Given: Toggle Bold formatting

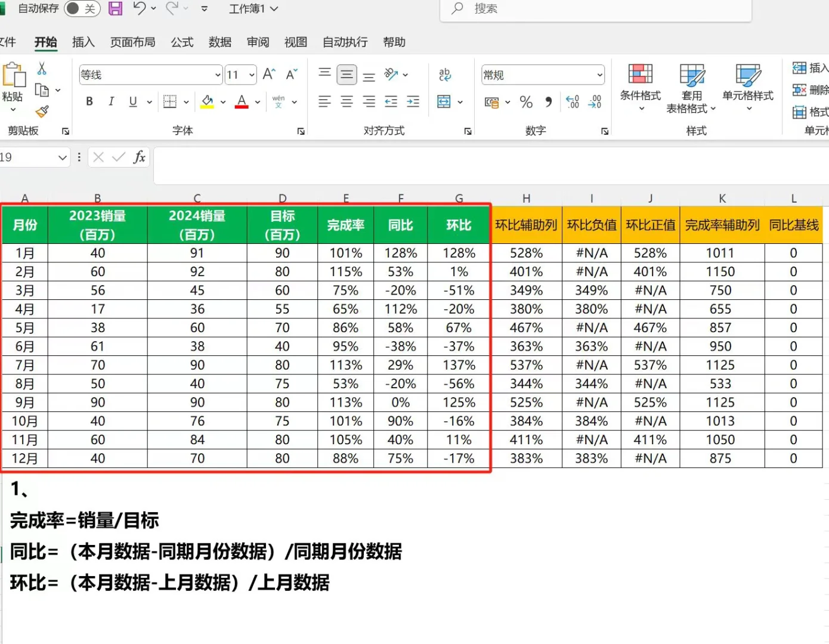Looking at the screenshot, I should tap(89, 101).
